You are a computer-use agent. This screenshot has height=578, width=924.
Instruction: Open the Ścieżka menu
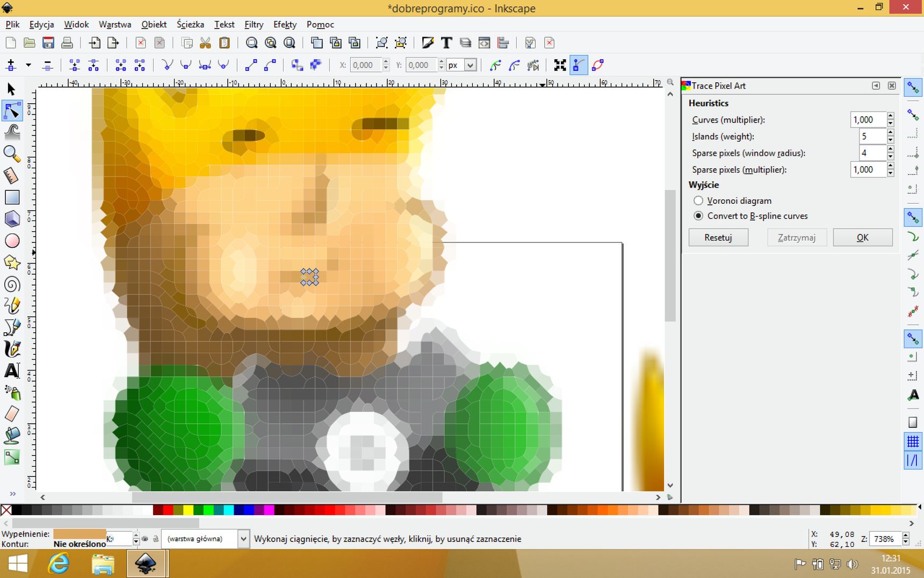coord(190,25)
